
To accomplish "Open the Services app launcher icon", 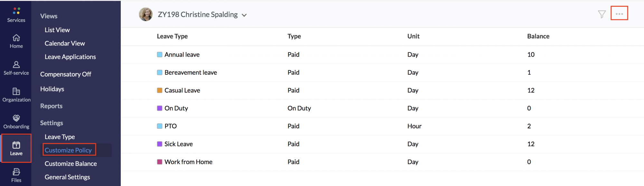I will tap(16, 11).
